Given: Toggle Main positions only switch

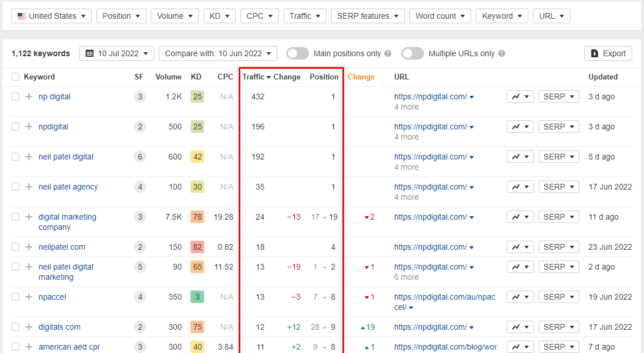Looking at the screenshot, I should [298, 53].
